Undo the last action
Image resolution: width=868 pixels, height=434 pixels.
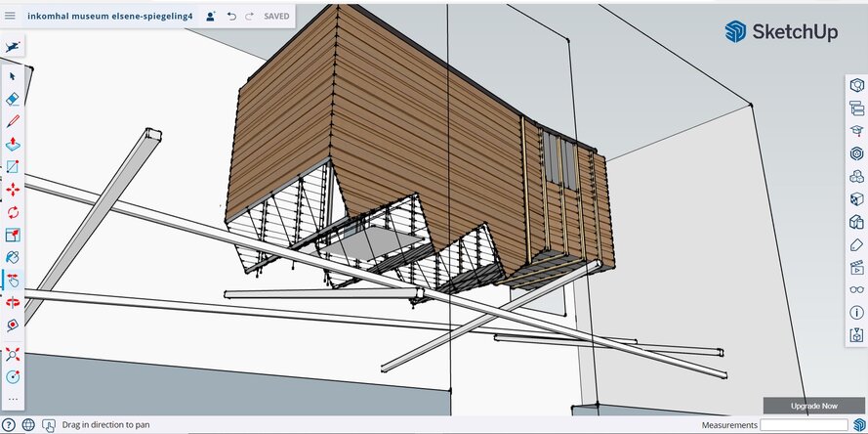coord(232,16)
